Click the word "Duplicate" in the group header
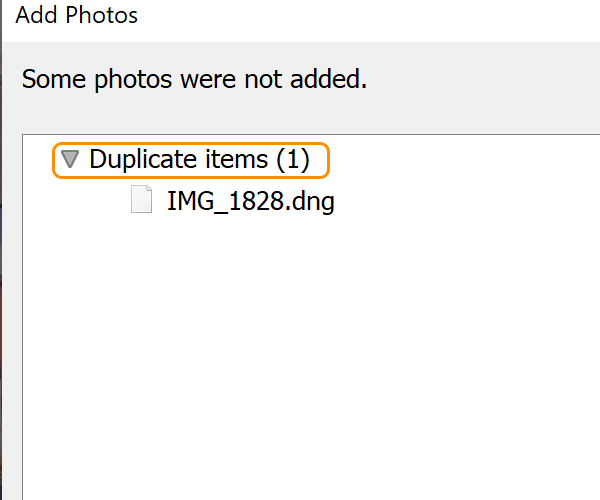The image size is (600, 500). pyautogui.click(x=140, y=159)
